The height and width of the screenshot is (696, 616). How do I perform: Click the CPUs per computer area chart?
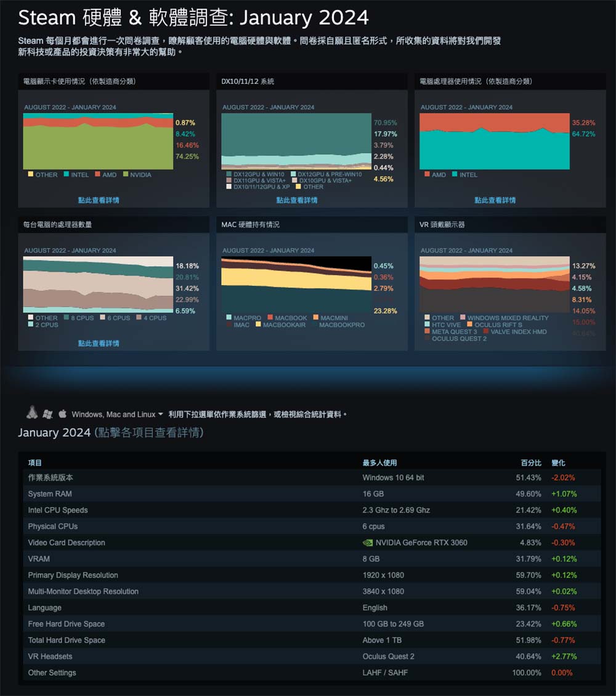coord(98,285)
